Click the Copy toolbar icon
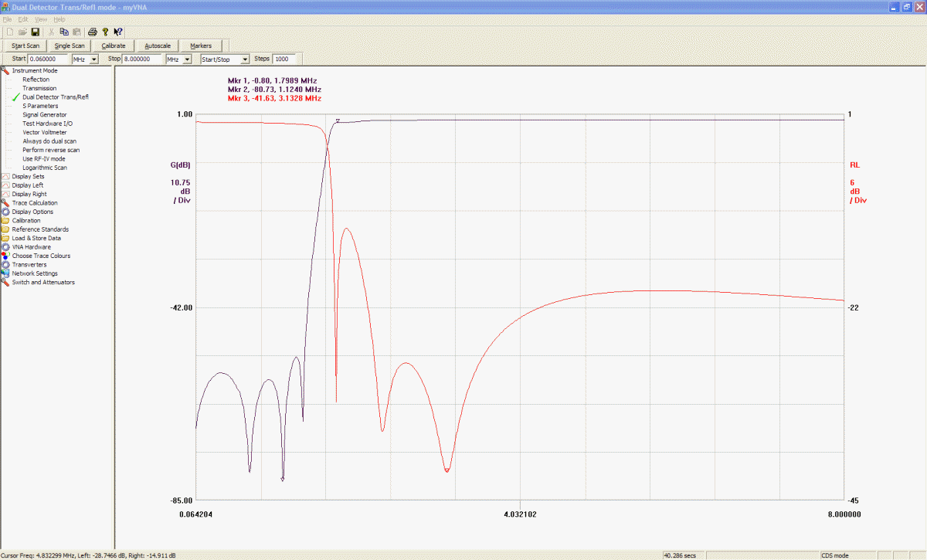The image size is (927, 560). coord(64,32)
